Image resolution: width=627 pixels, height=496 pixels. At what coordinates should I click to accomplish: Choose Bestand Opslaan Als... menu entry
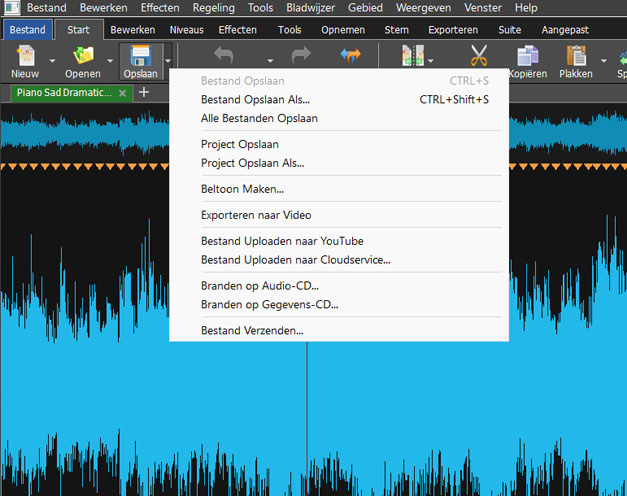click(339, 100)
